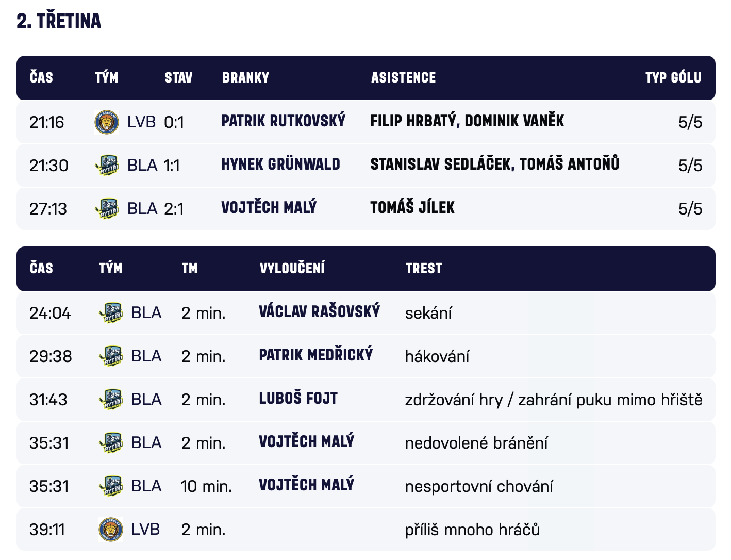Click BLA logo in 24:04 penalty row

pyautogui.click(x=111, y=313)
